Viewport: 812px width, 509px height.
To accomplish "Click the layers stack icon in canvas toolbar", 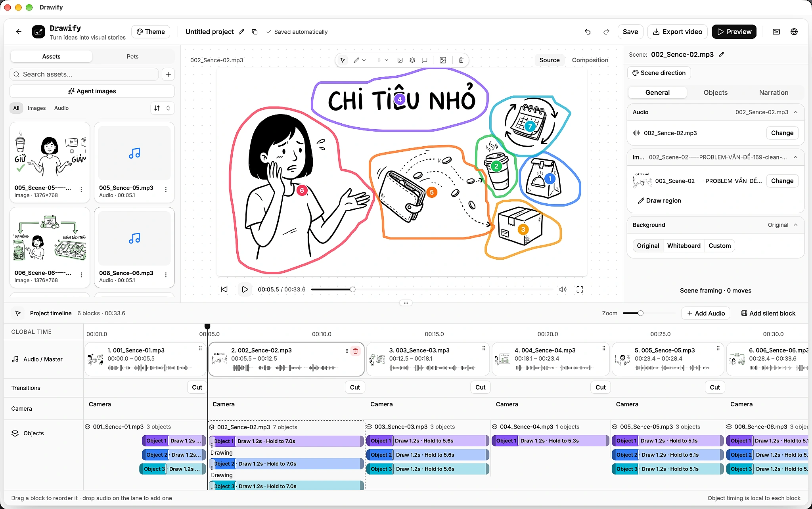I will [412, 60].
